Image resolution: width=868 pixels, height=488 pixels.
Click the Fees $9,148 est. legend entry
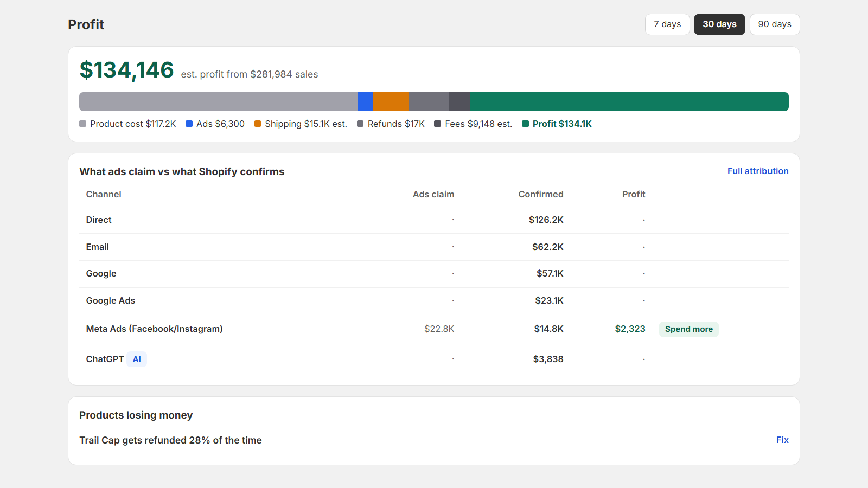point(473,124)
